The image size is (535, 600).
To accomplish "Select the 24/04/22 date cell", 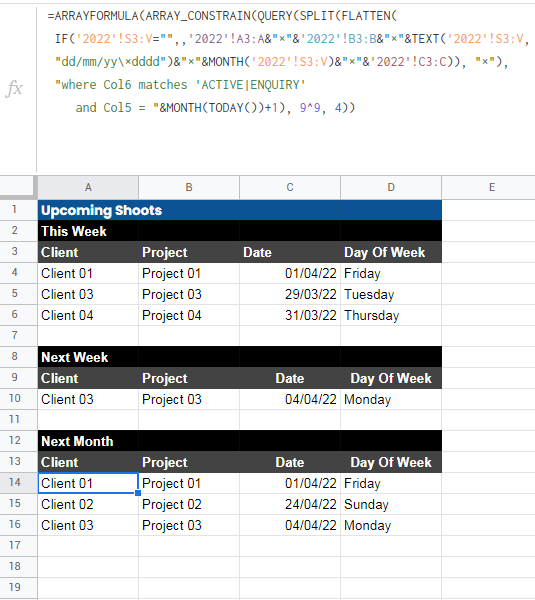I will (x=290, y=504).
